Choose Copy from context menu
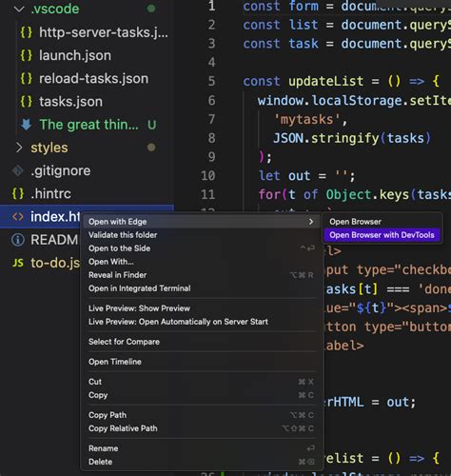451x476 pixels. click(x=202, y=395)
